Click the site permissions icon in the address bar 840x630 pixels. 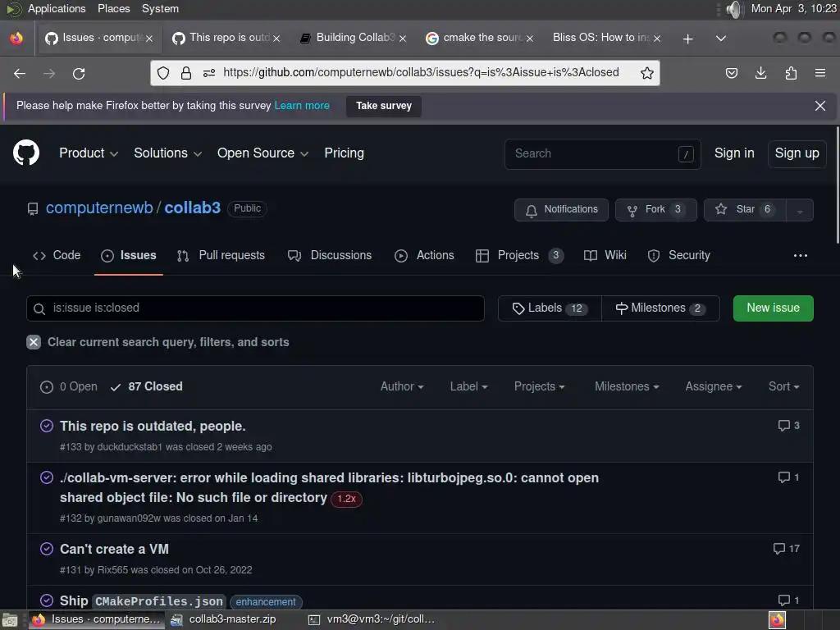pyautogui.click(x=209, y=73)
